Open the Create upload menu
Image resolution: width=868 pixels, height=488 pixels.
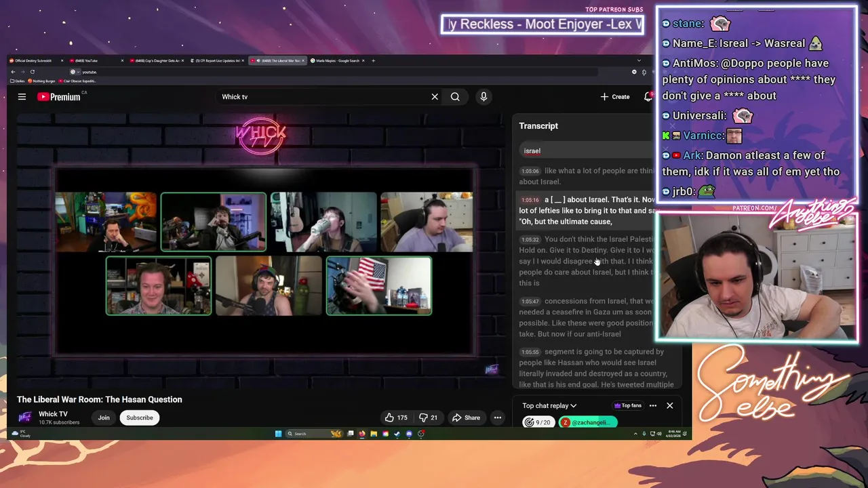[615, 97]
